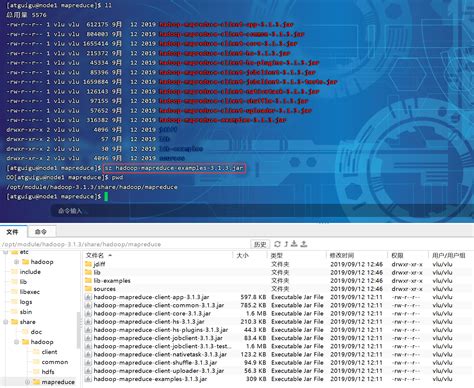The height and width of the screenshot is (388, 474).
Task: Sort by 修改时间 column header
Action: coord(342,255)
